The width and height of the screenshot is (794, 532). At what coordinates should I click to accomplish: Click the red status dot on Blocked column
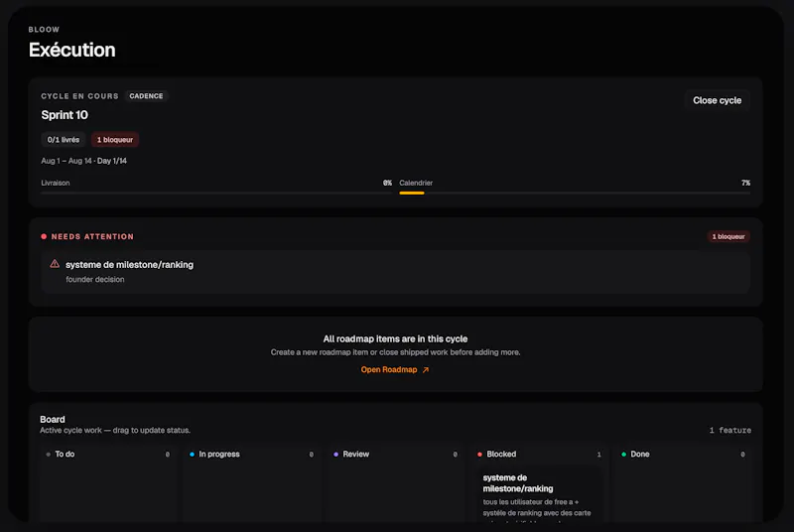tap(479, 454)
